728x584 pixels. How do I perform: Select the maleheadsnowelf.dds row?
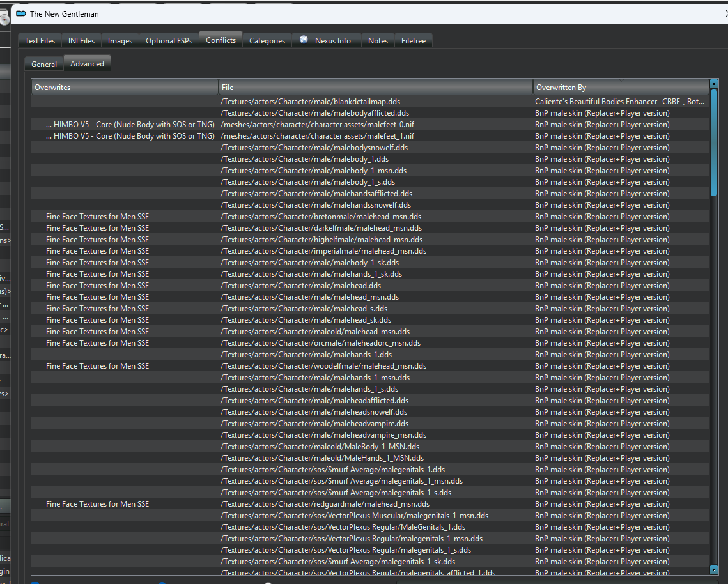(x=370, y=411)
